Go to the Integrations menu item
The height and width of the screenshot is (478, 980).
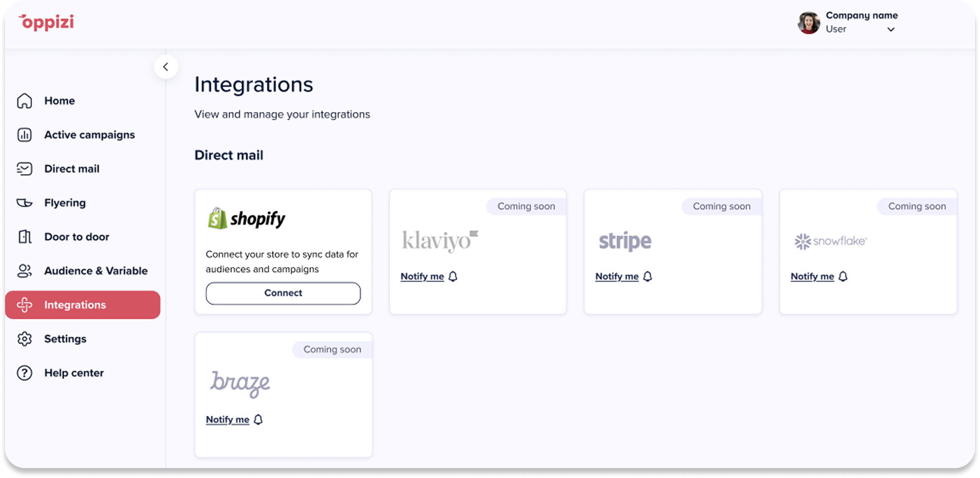tap(83, 305)
